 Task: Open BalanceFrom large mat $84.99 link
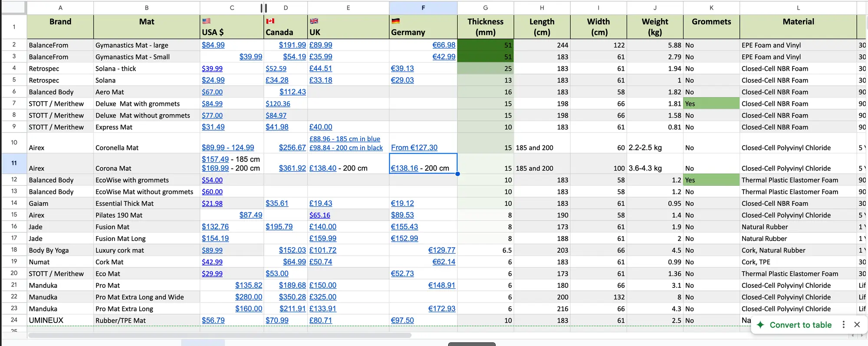[x=213, y=45]
